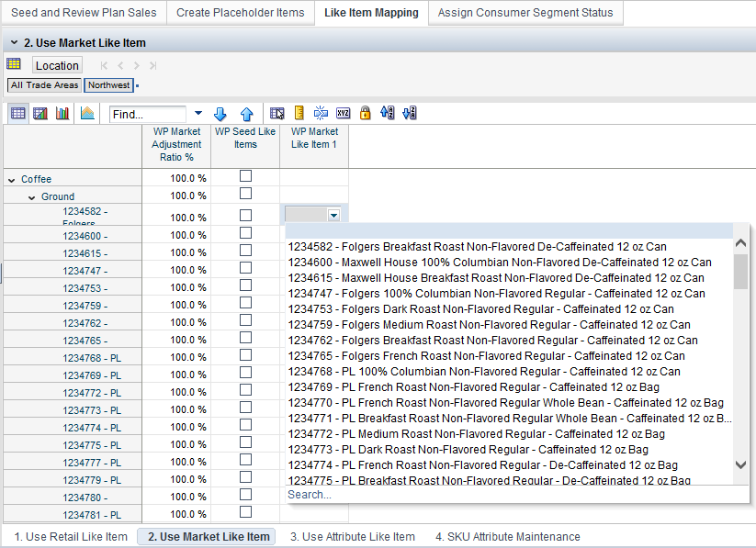Open WP Market Like Item 1 dropdown
The height and width of the screenshot is (548, 756).
[333, 216]
